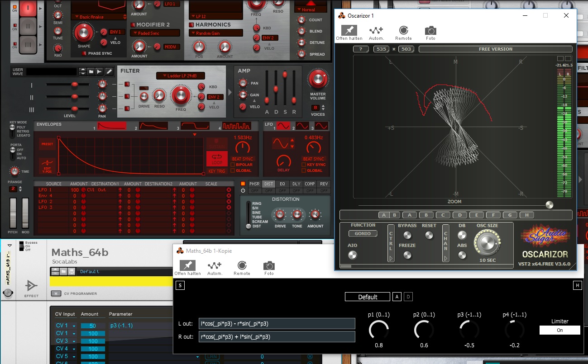Click the user wave sample waveform icon
This screenshot has width=588, height=364.
[x=100, y=72]
